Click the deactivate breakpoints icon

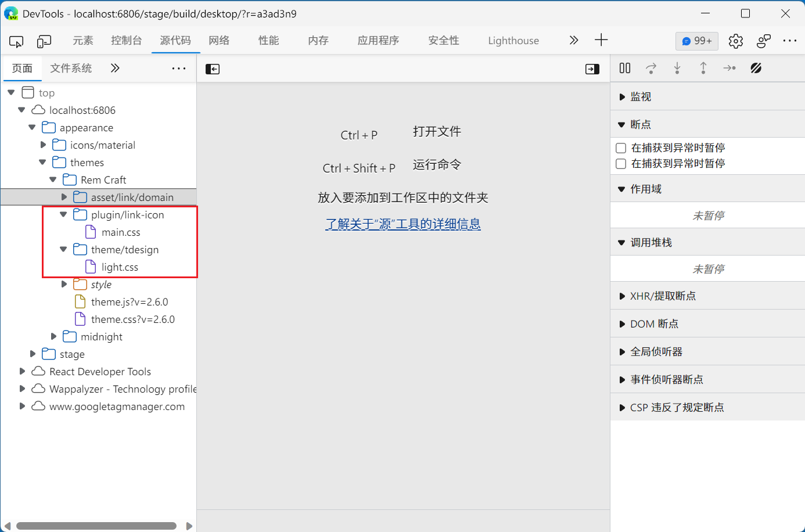coord(756,68)
